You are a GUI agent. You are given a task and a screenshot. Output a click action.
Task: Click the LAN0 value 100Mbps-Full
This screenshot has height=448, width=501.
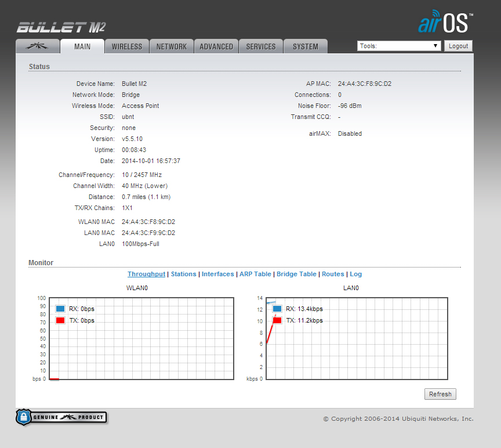pyautogui.click(x=140, y=244)
